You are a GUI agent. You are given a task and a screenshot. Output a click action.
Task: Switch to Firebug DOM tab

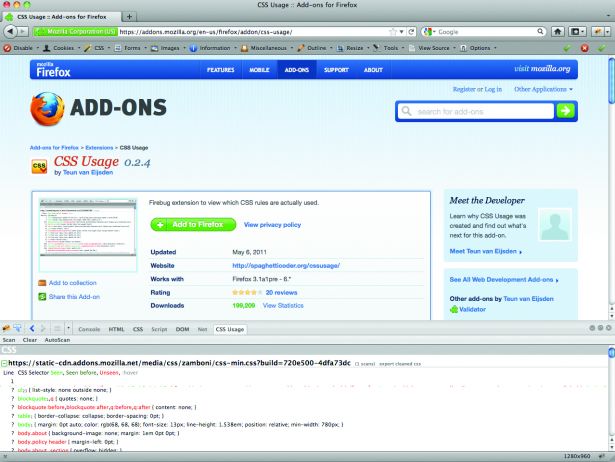[x=182, y=329]
